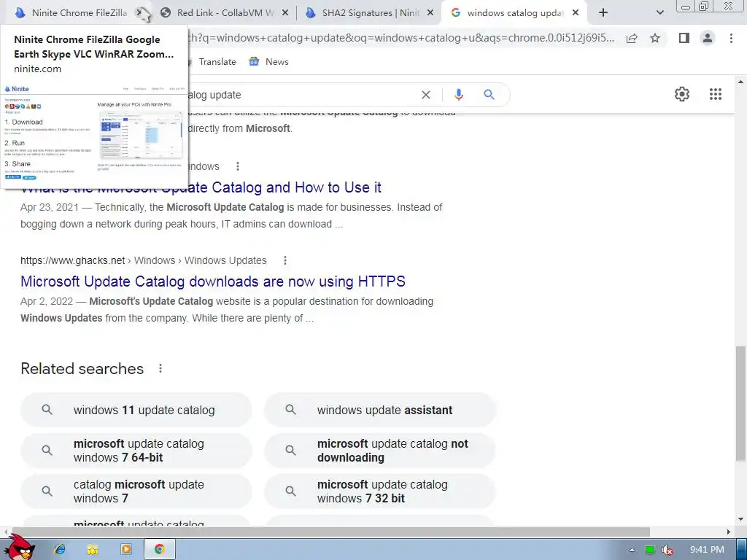Close the windows catalog update tab
This screenshot has height=560, width=747.
point(576,13)
